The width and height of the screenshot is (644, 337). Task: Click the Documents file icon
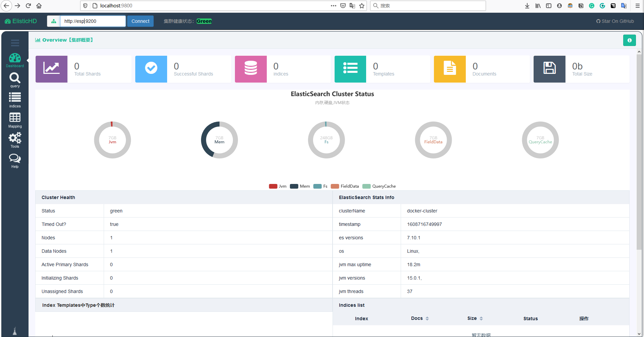click(450, 69)
